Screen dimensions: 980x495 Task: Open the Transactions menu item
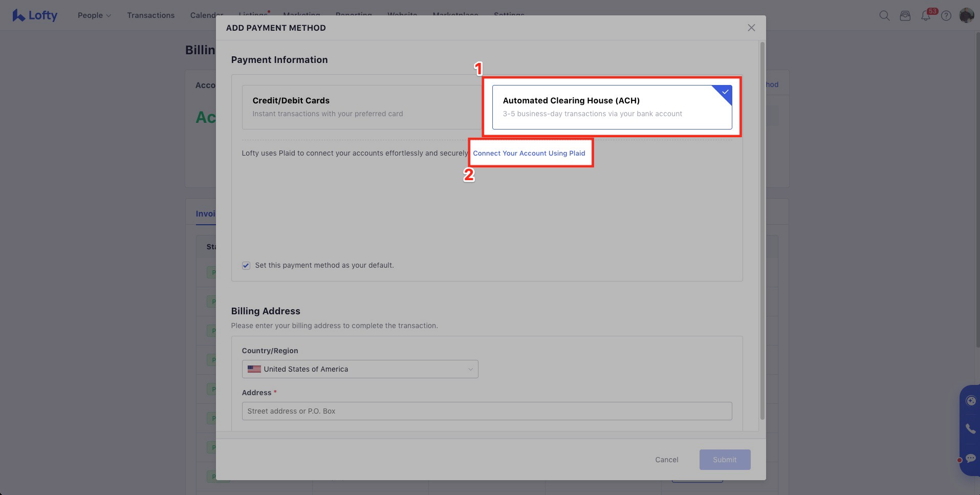tap(150, 15)
